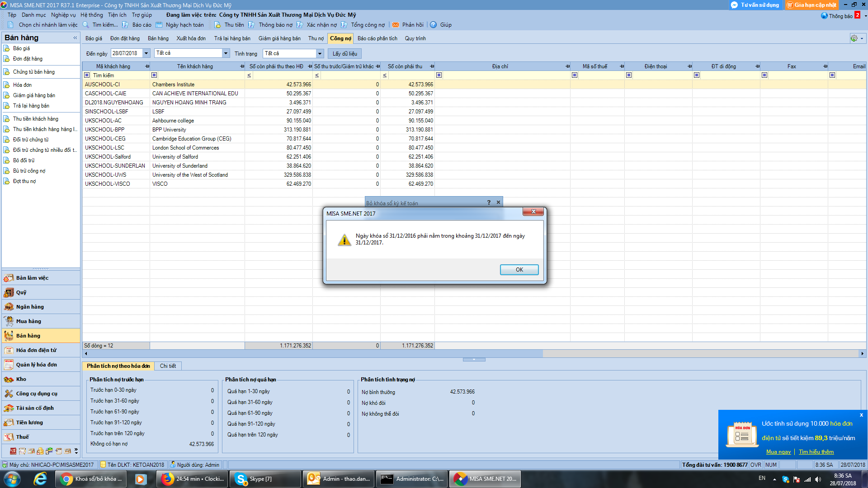Viewport: 868px width, 488px height.
Task: Click the right arrow of horizontal scrollbar
Action: tap(862, 354)
